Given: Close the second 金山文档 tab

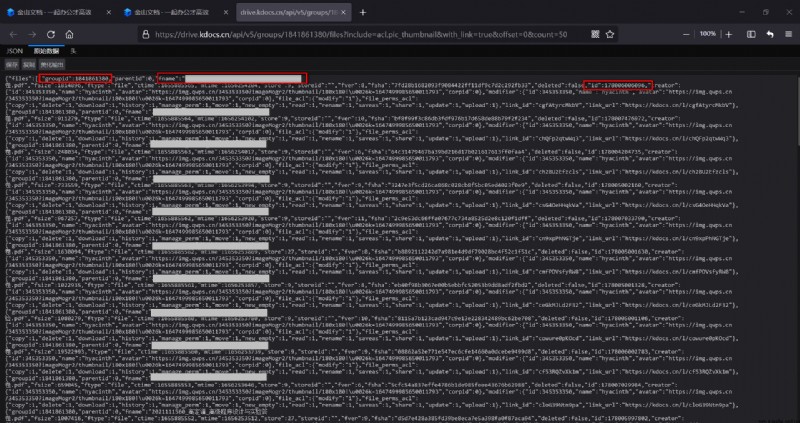Looking at the screenshot, I should [x=226, y=12].
